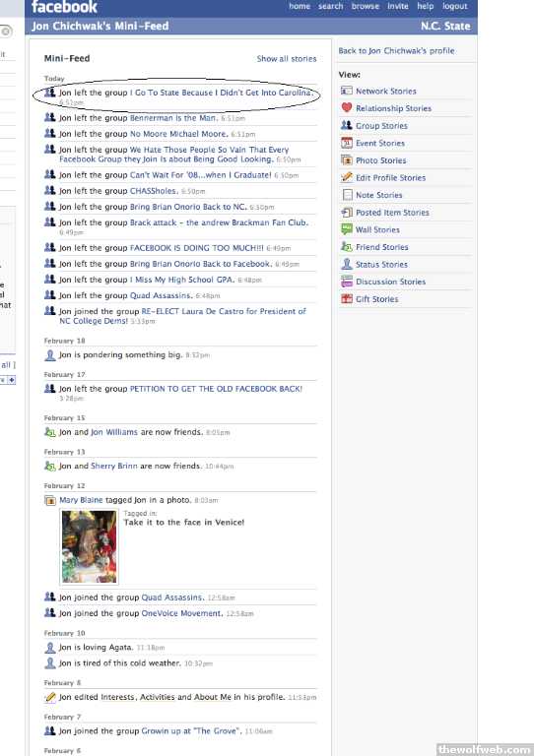
Task: Open the home menu in top bar
Action: click(x=300, y=6)
